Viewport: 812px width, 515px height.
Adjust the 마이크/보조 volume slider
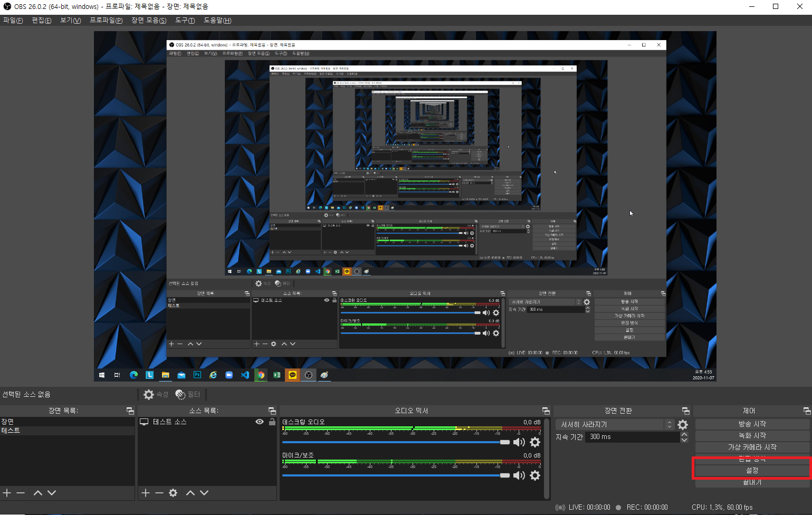point(396,475)
